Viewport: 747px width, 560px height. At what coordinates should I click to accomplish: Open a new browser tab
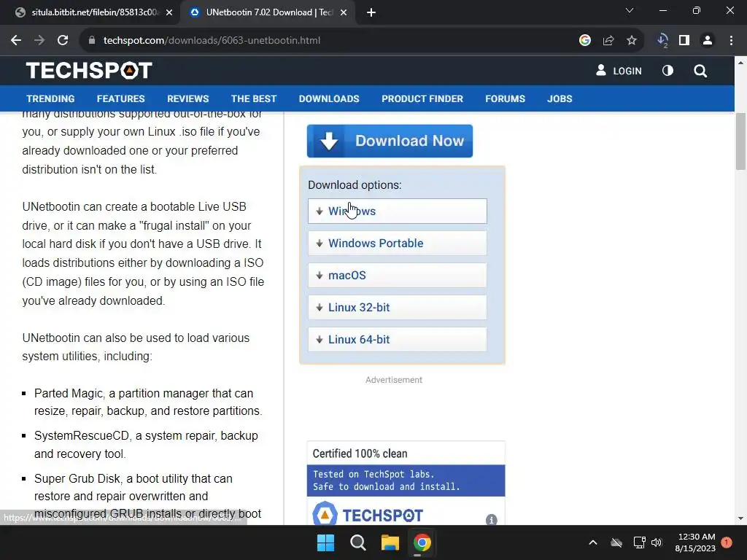click(x=371, y=12)
